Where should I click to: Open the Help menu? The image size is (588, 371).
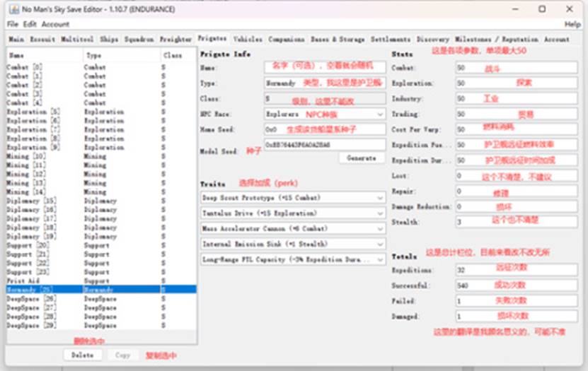(572, 24)
